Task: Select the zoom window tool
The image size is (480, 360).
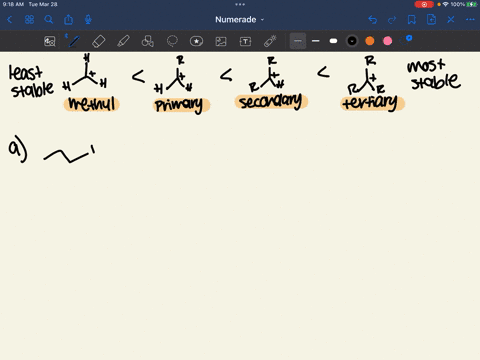Action: pos(50,41)
